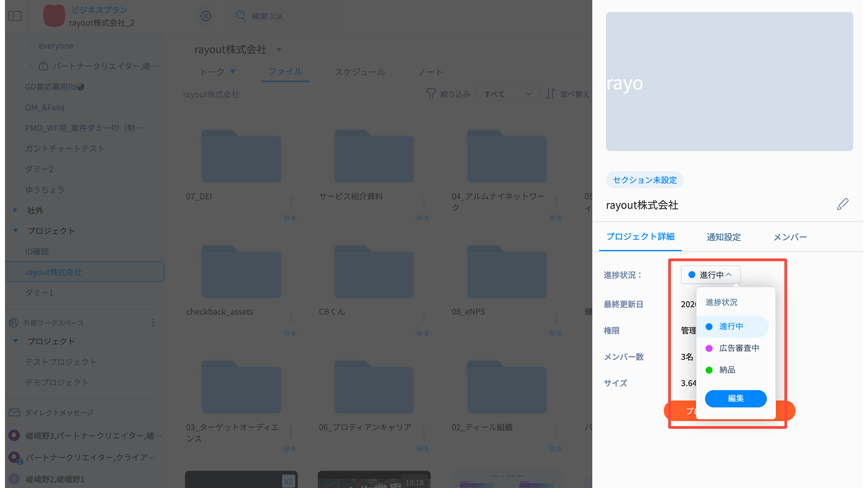
Task: Toggle the sidebar panel icon
Action: (15, 16)
